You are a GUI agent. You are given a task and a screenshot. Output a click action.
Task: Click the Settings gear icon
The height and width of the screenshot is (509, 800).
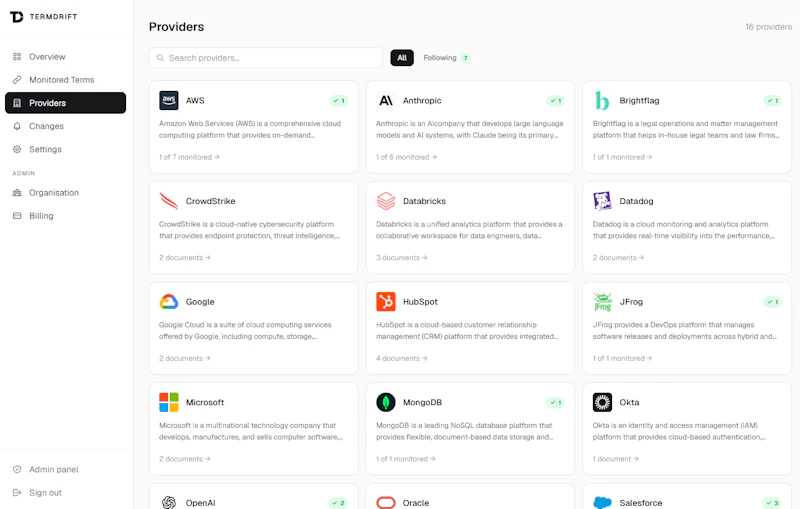click(17, 149)
